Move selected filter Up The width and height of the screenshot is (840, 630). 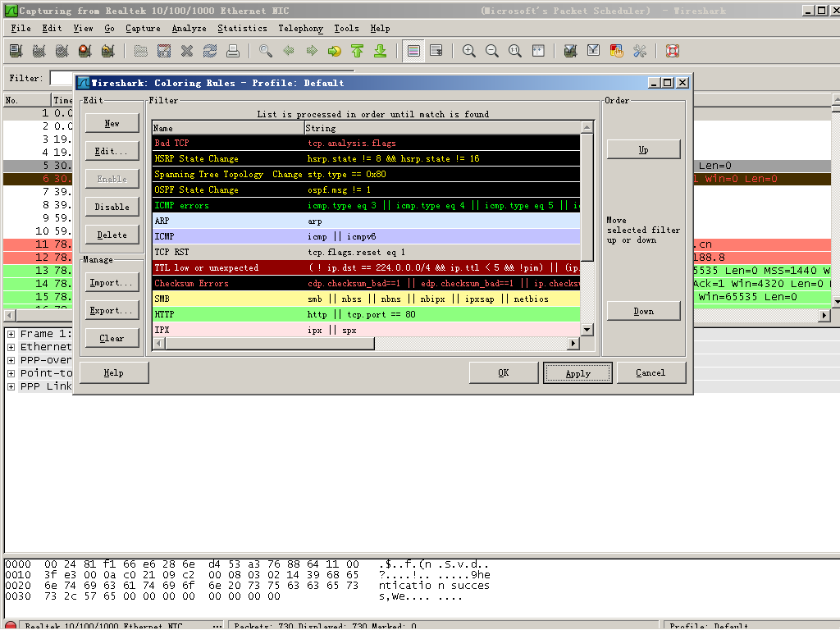[x=643, y=149]
